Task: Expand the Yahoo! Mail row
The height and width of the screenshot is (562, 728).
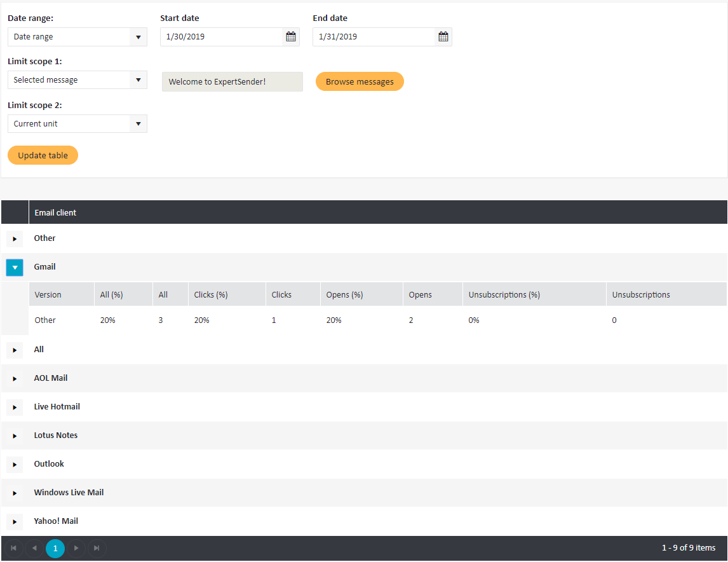Action: pyautogui.click(x=15, y=521)
